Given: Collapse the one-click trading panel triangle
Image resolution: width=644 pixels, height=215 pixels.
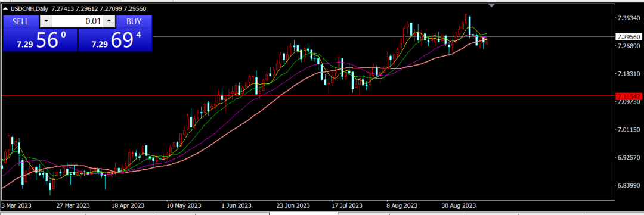Looking at the screenshot, I should click(6, 8).
